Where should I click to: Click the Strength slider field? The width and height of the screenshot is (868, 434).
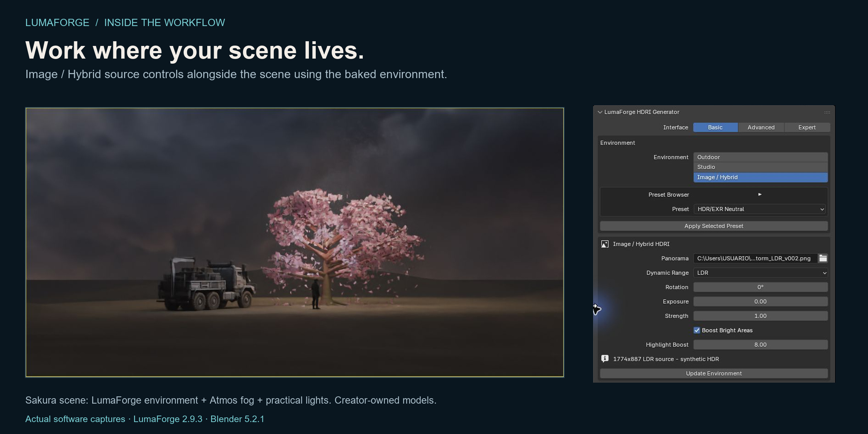pos(761,316)
